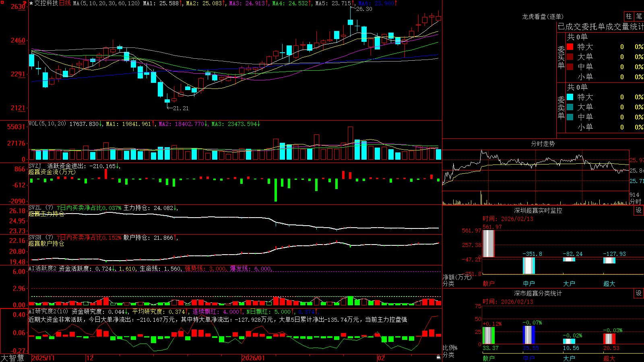
Task: Click MA2: 25.083 value
Action: click(x=205, y=3)
